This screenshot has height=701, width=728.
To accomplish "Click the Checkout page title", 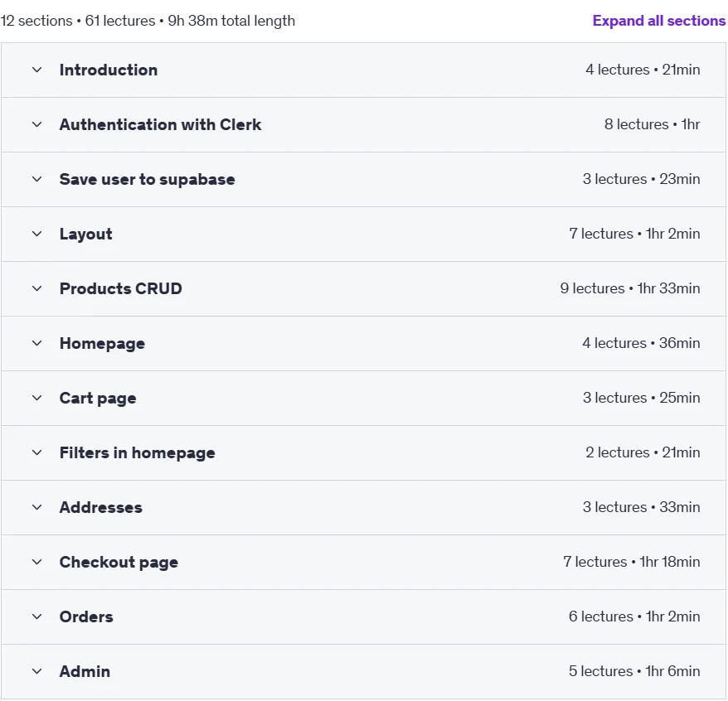I will [119, 563].
